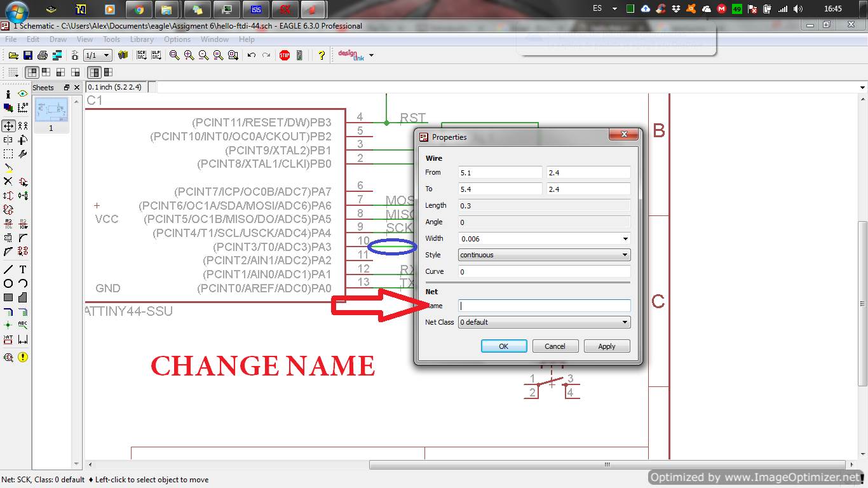The width and height of the screenshot is (868, 488).
Task: Open the File menu
Action: 11,39
